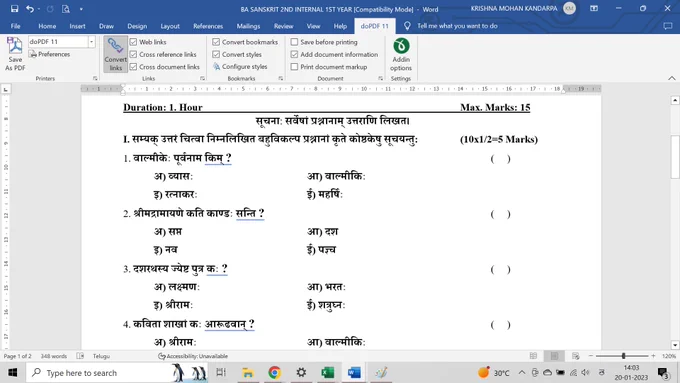The height and width of the screenshot is (383, 680).
Task: Switch to Web Layout view icon
Action: (575, 356)
